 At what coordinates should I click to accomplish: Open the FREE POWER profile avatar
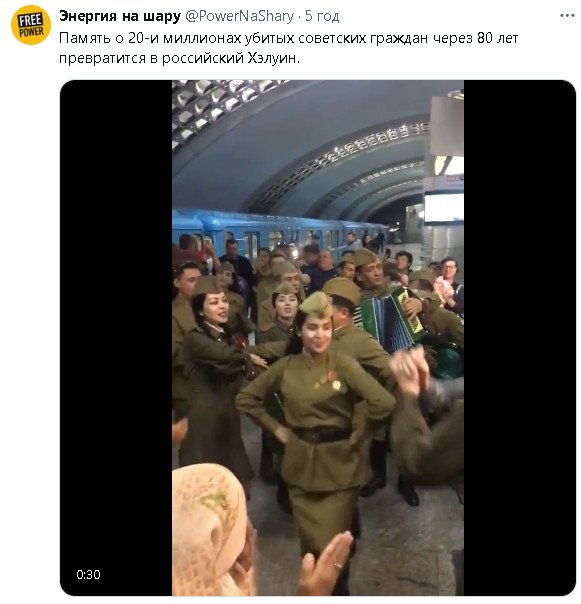pos(31,25)
